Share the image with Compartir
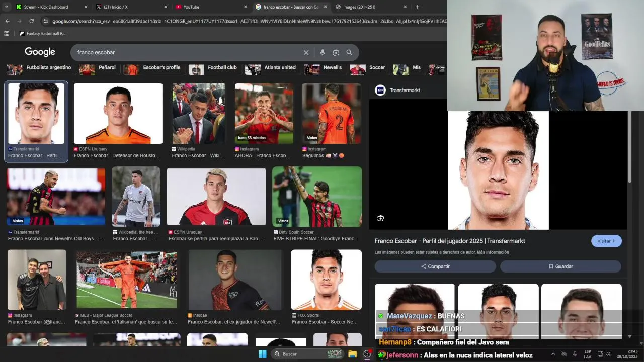Viewport: 644px width, 362px height. (435, 266)
